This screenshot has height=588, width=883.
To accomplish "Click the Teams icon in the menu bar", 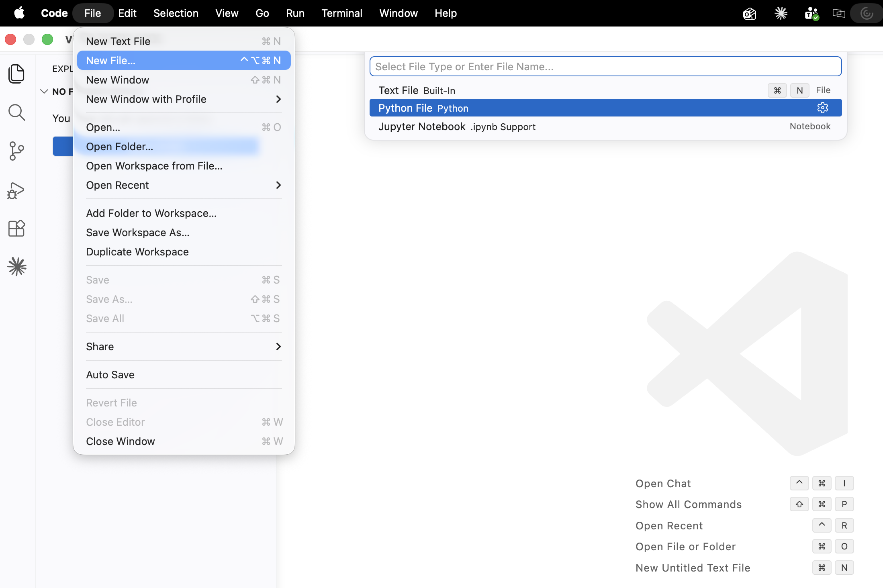I will tap(811, 13).
